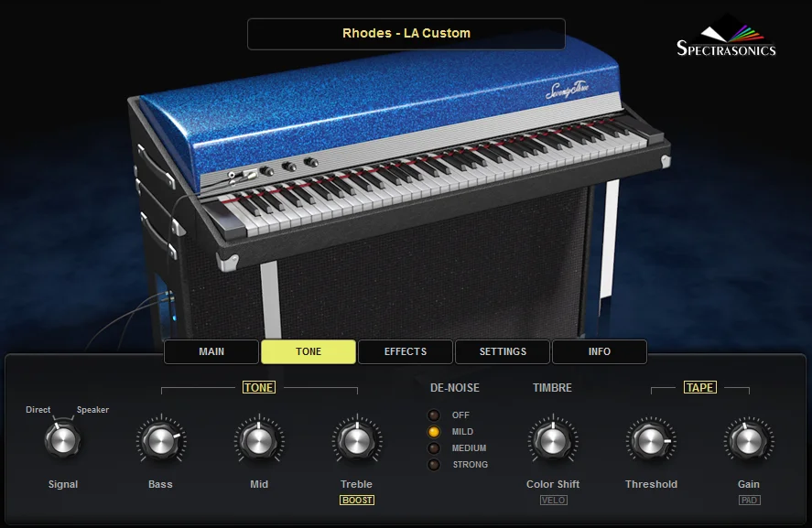The image size is (812, 528).
Task: Click the first knob on the piano panel
Action: 266,171
